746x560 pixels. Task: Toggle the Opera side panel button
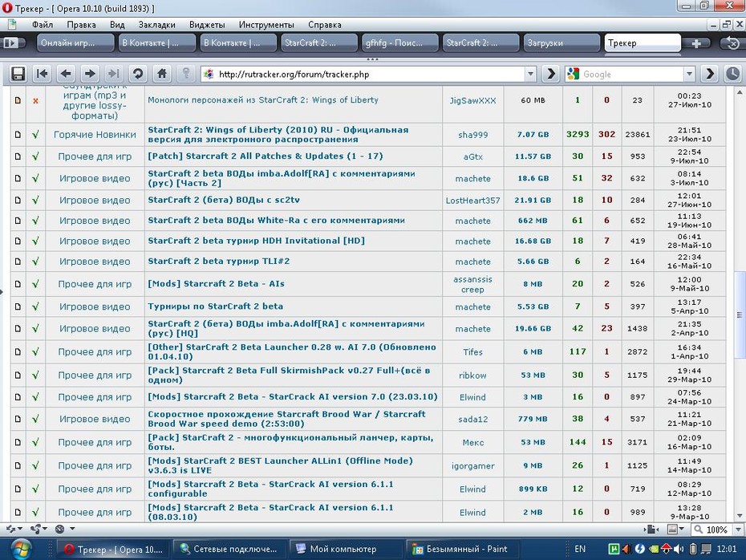pyautogui.click(x=10, y=43)
